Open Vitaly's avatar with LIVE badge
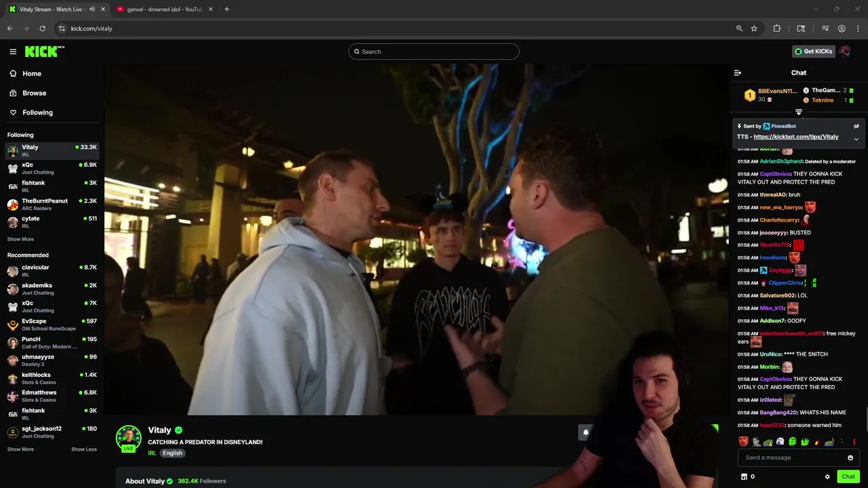 point(128,439)
